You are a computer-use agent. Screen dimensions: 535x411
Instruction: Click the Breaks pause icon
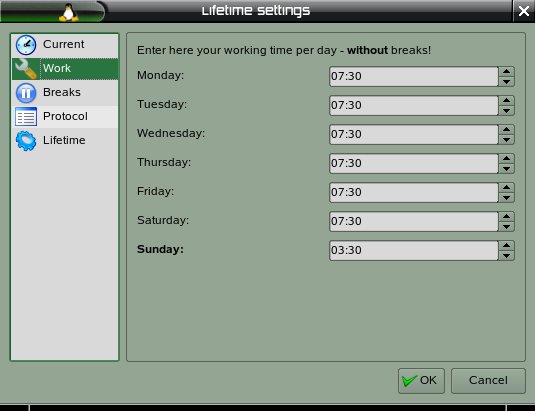click(26, 93)
